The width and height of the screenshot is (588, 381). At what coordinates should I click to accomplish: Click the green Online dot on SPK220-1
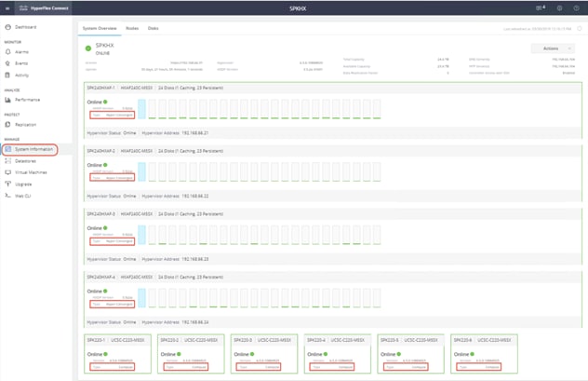[x=106, y=354]
